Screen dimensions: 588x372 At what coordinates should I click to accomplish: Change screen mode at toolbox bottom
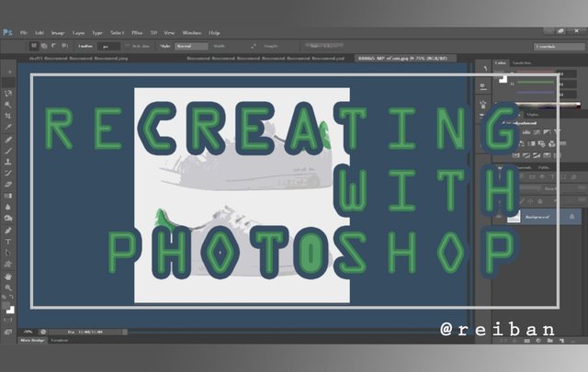[8, 332]
